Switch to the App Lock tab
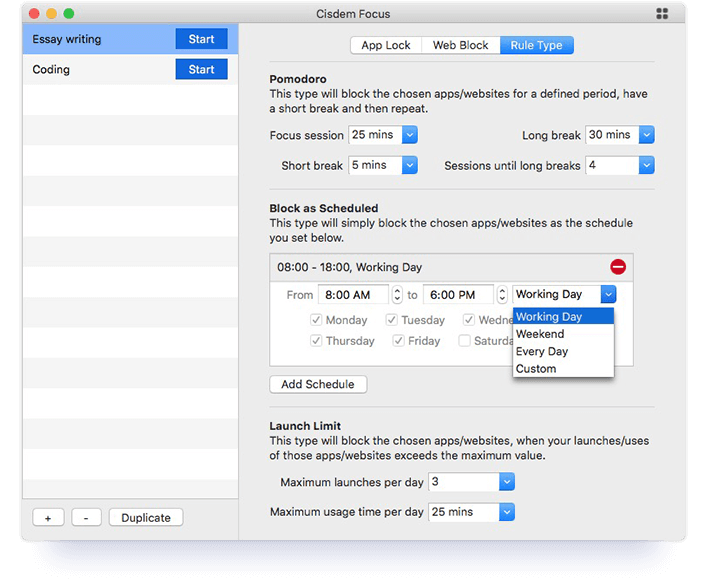 click(x=386, y=45)
